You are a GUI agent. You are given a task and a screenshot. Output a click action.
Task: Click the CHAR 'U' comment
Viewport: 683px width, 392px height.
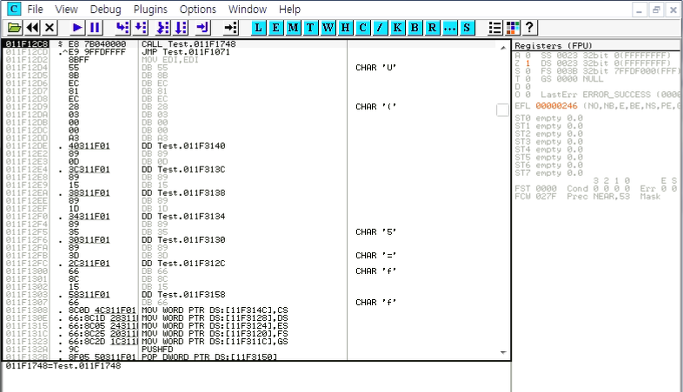click(x=376, y=68)
